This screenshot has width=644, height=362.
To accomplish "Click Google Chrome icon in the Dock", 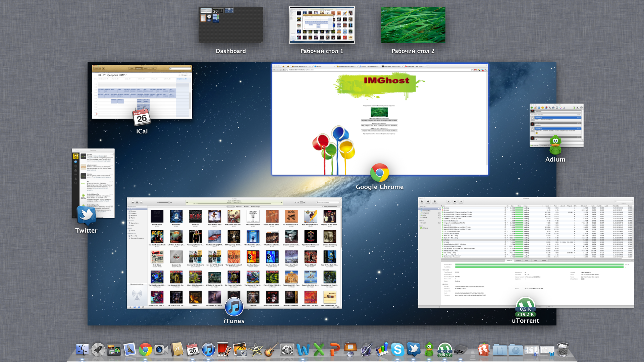I will 145,350.
